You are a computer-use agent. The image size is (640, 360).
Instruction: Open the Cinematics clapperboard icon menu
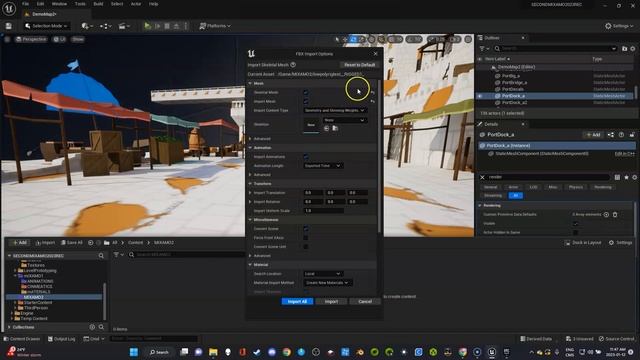click(124, 26)
